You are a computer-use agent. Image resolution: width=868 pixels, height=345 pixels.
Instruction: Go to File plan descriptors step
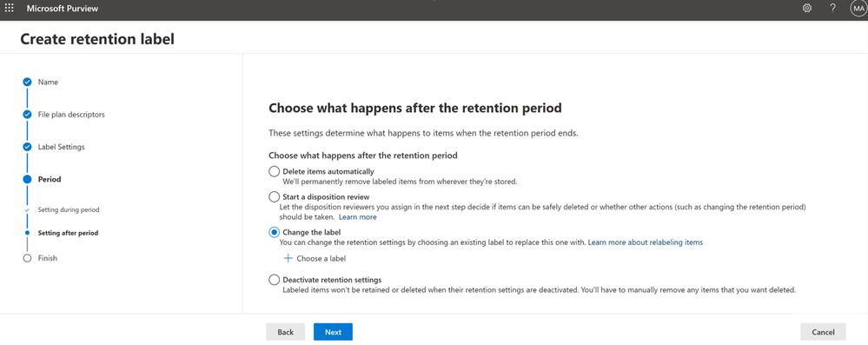pos(71,115)
